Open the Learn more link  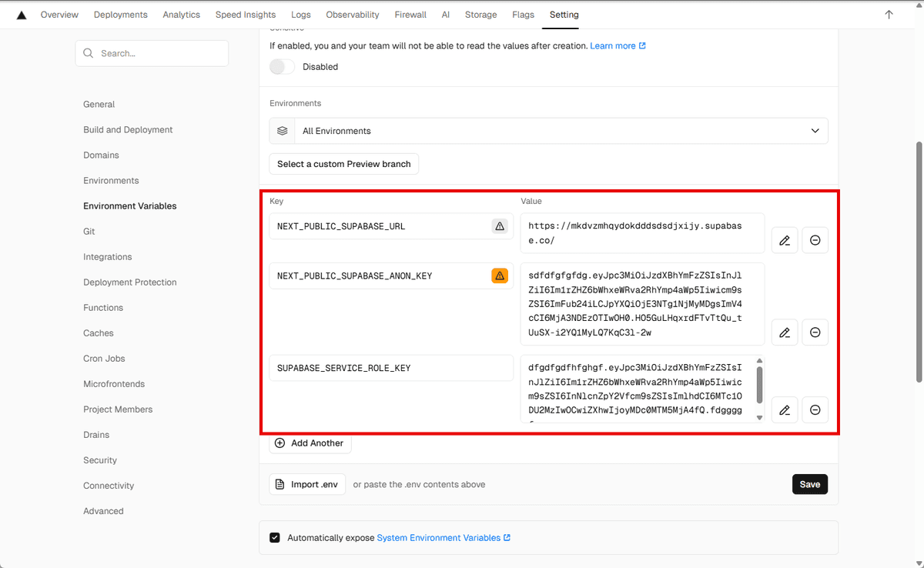[x=613, y=45]
